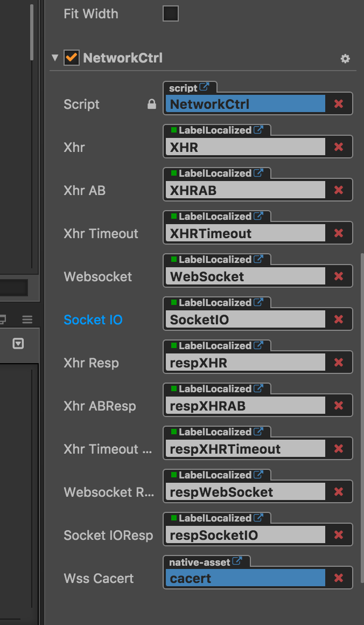Select the Socket IO property label

[x=92, y=319]
